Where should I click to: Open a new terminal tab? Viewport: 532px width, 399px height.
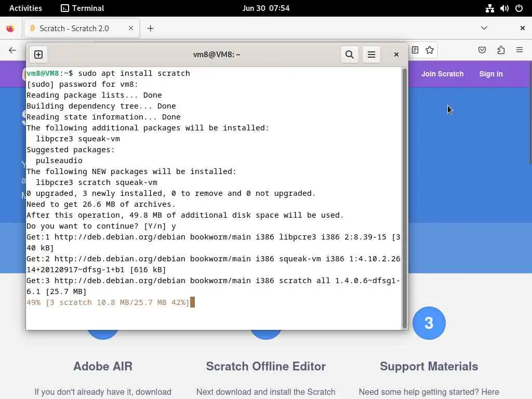(38, 55)
